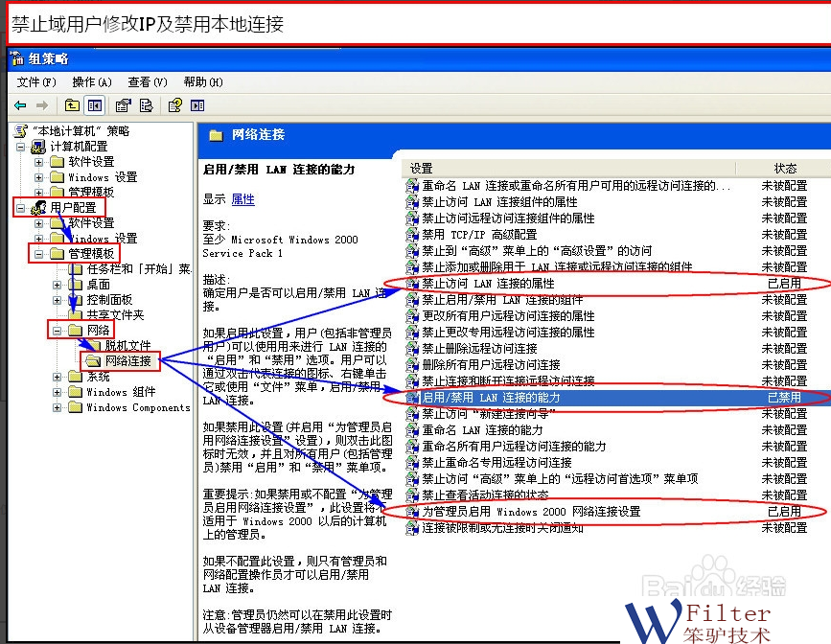
Task: Click the Help question mark toolbar icon
Action: click(x=175, y=105)
